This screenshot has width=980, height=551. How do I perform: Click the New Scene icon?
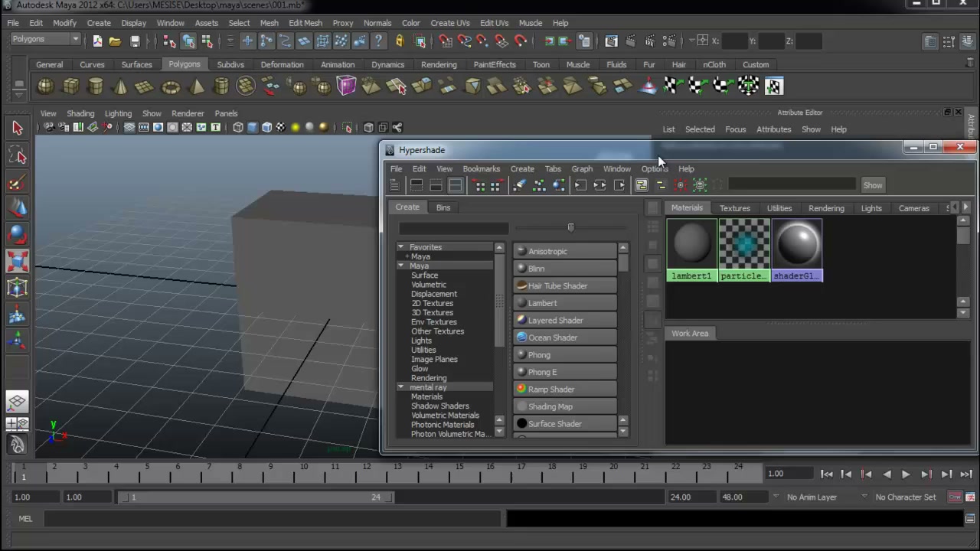click(x=97, y=41)
